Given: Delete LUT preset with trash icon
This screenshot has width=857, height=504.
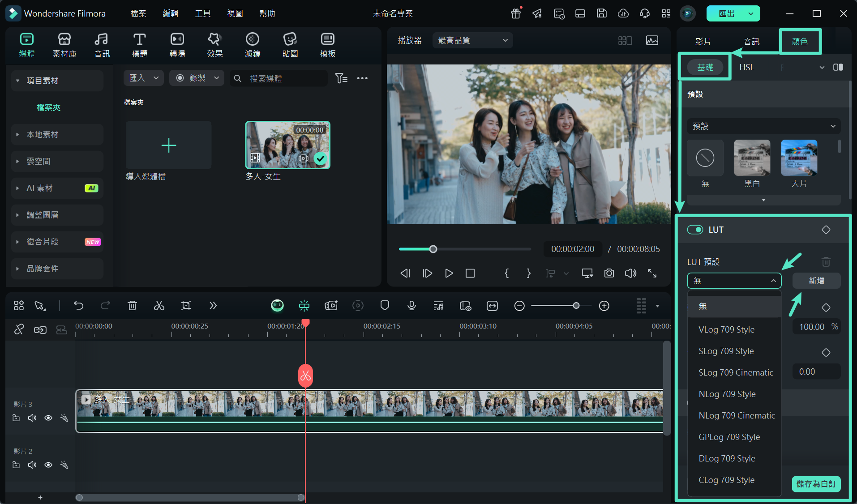Looking at the screenshot, I should pyautogui.click(x=826, y=262).
